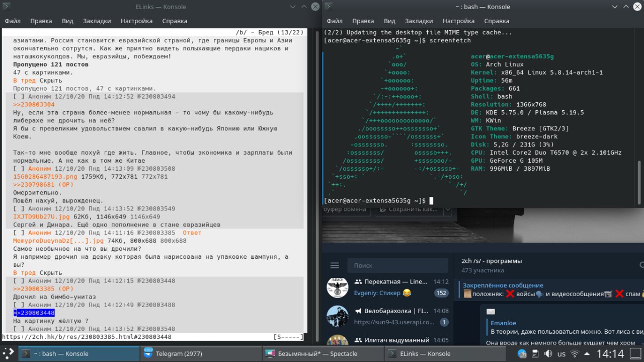Click the Ответ link on post №230803385

tap(192, 233)
